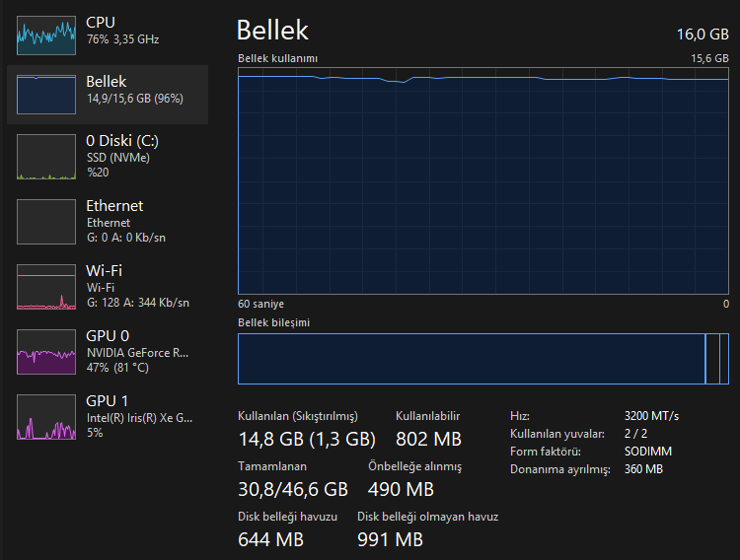Select the Disk belleği havuzu 644 MB value
This screenshot has width=740, height=560.
pos(271,539)
